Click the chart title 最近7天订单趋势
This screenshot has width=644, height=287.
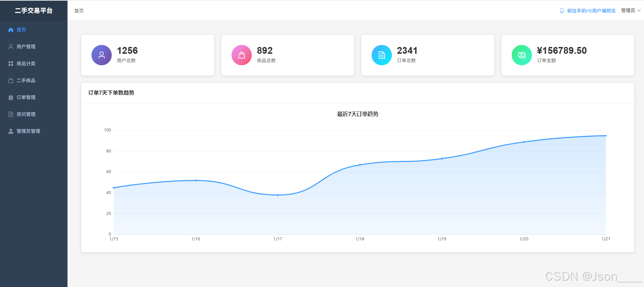[358, 114]
